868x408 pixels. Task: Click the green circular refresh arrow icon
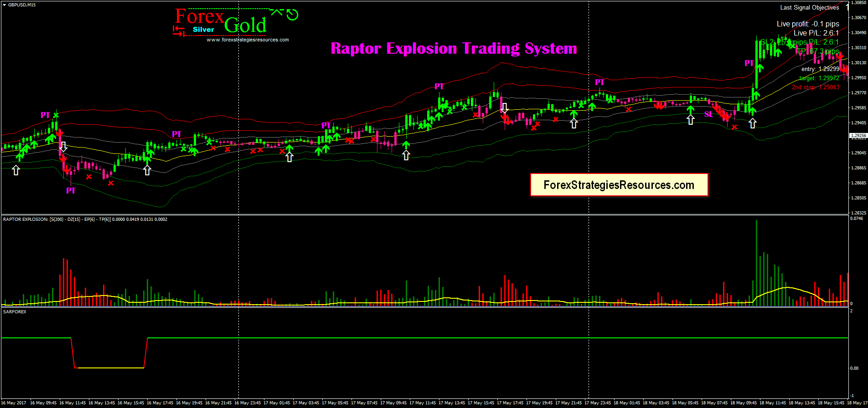tap(292, 15)
